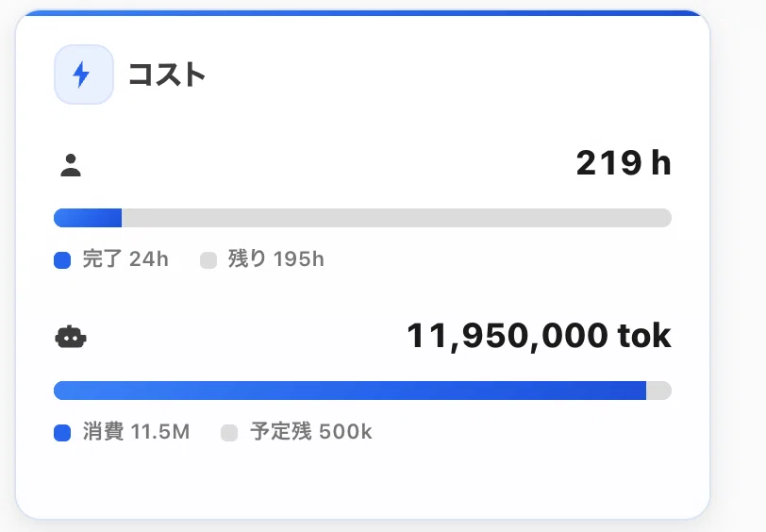Screen dimensions: 766x532
Task: Click the 完了 24h legend label
Action: pyautogui.click(x=125, y=258)
